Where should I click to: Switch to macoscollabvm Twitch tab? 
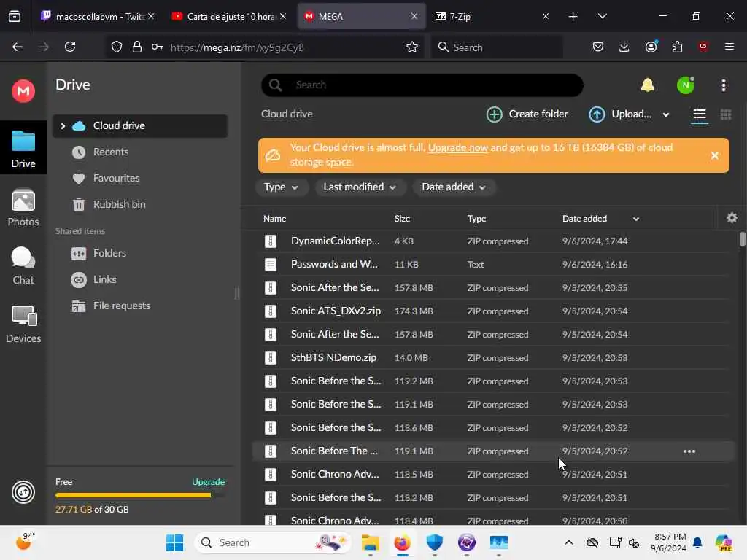97,17
